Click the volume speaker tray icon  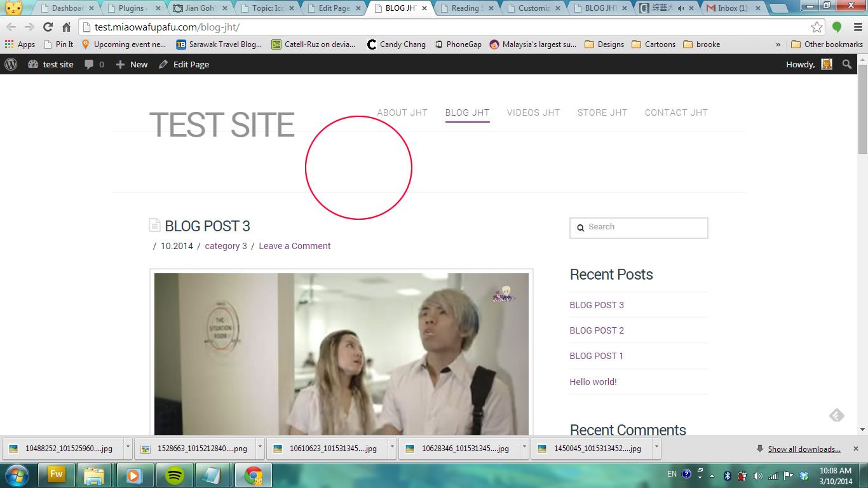tap(757, 475)
